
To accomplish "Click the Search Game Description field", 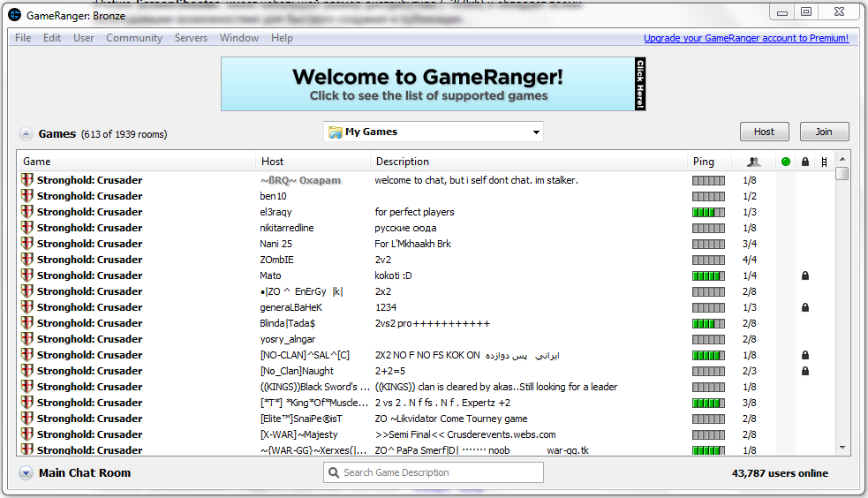I will [x=434, y=472].
